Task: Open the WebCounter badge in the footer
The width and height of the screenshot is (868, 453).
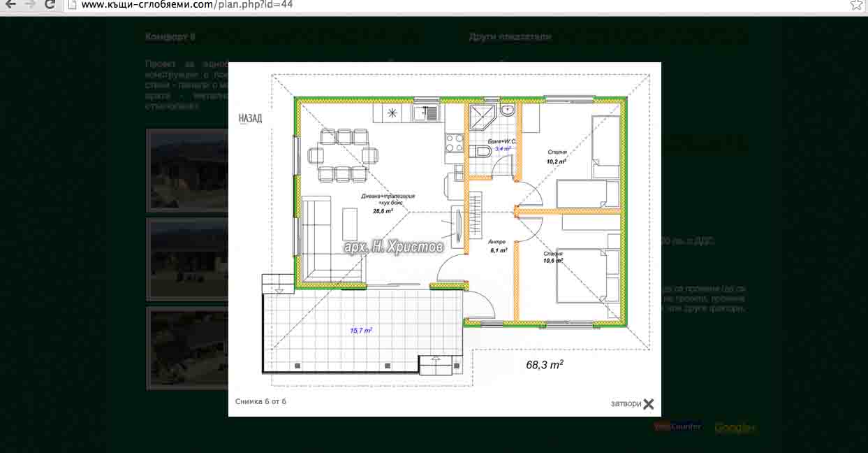Action: click(677, 426)
